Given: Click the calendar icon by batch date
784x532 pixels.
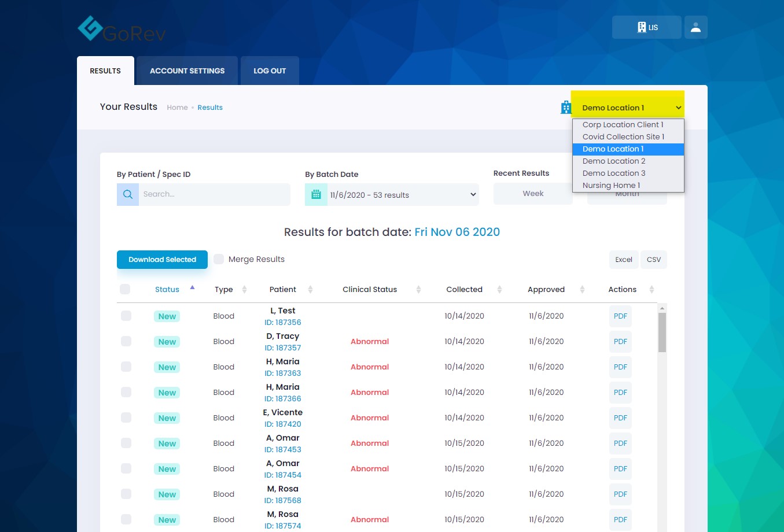Looking at the screenshot, I should coord(316,194).
